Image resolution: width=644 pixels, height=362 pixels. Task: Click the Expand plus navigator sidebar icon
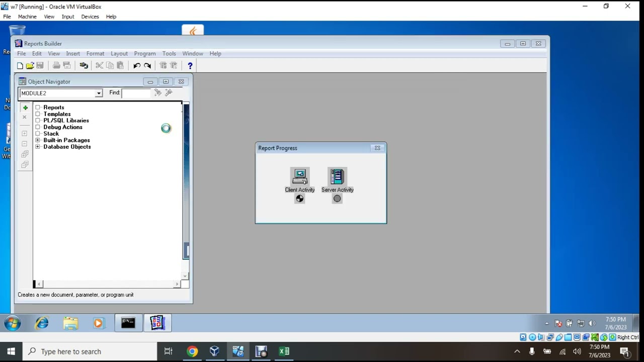pyautogui.click(x=24, y=134)
